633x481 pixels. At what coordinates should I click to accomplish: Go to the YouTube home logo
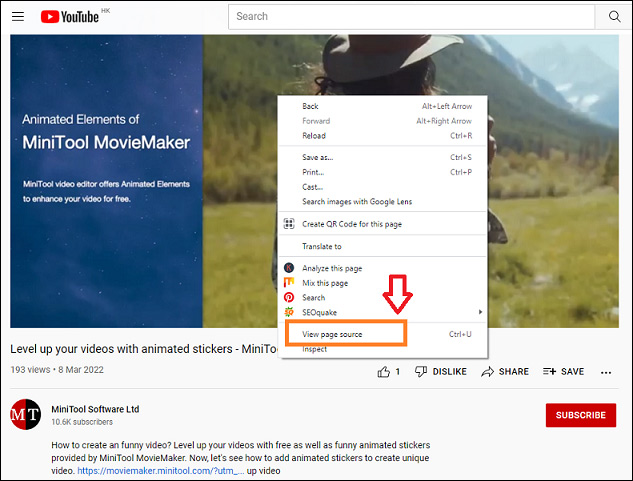coord(70,17)
